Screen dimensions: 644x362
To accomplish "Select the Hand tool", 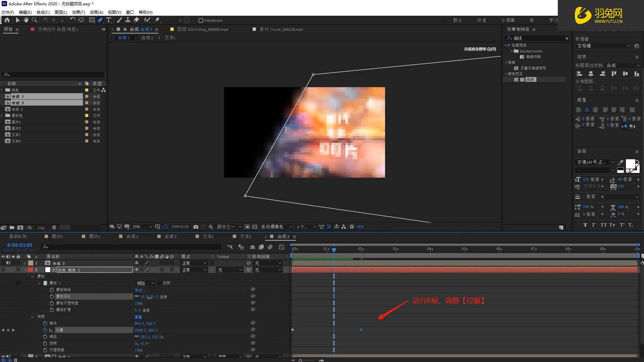I will click(x=26, y=20).
